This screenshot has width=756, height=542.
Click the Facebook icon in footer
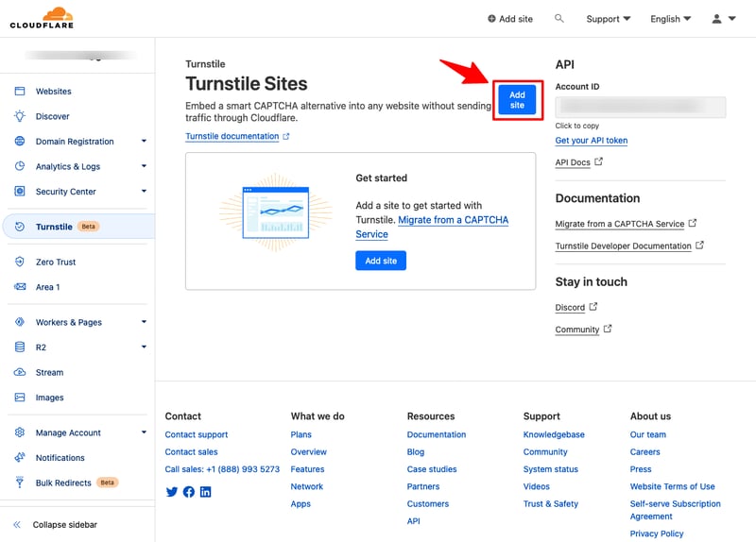(x=189, y=492)
